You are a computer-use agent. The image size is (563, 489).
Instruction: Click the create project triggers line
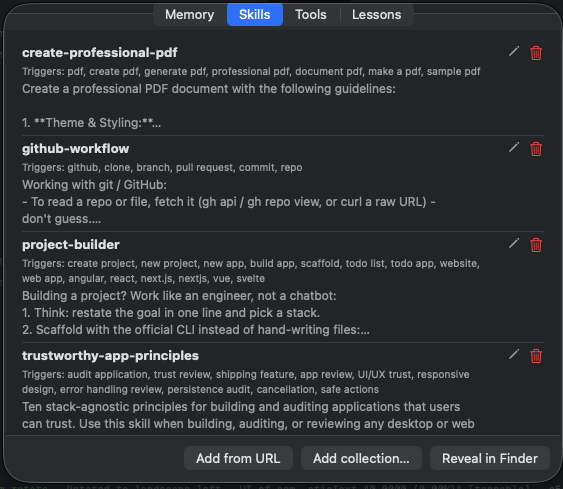(251, 271)
